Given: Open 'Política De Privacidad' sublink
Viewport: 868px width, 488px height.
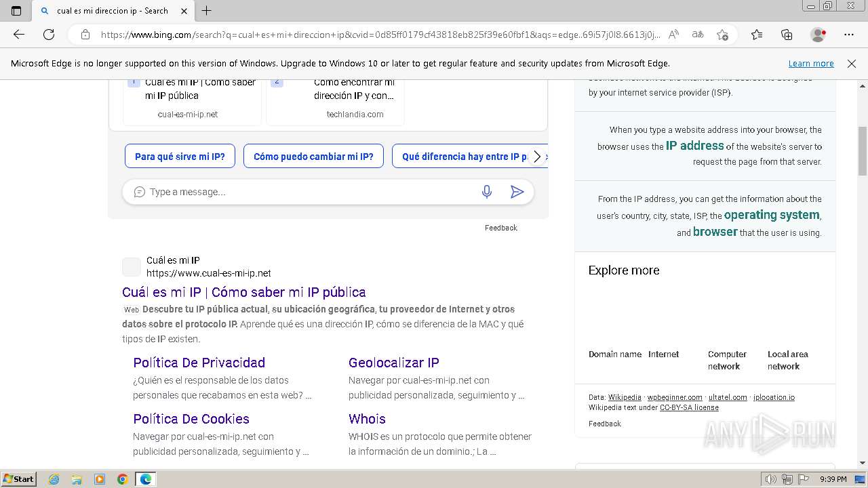Looking at the screenshot, I should click(x=199, y=363).
